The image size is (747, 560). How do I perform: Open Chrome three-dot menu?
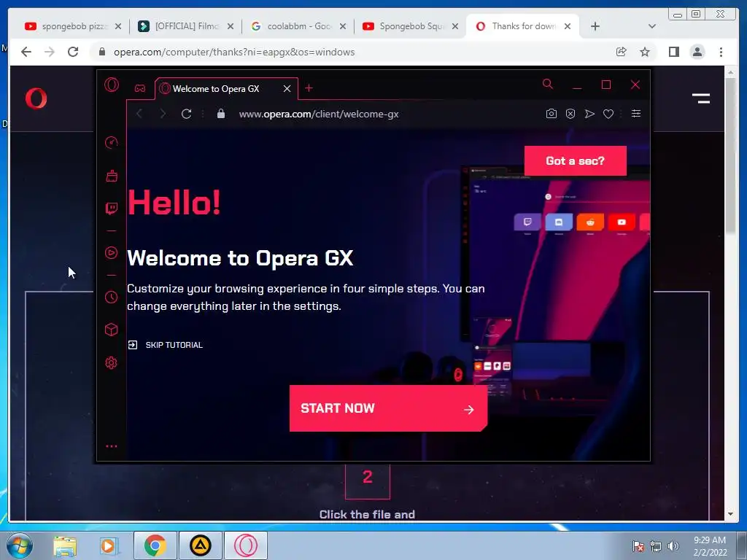(721, 52)
